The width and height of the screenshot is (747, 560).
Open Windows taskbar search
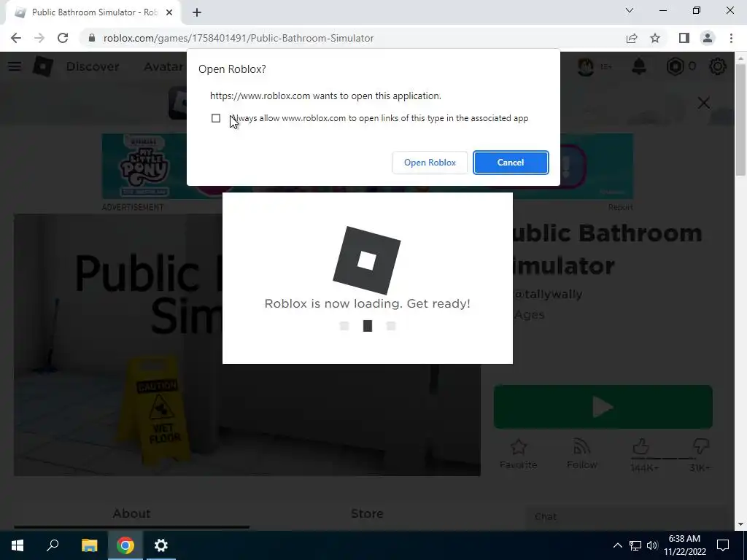click(x=53, y=545)
